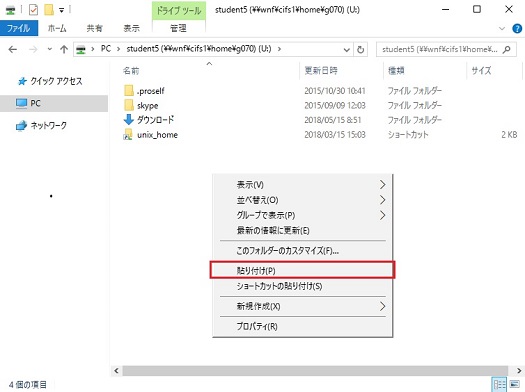Select the ダウンロード folder arrow icon
The height and width of the screenshot is (392, 525).
coord(129,120)
